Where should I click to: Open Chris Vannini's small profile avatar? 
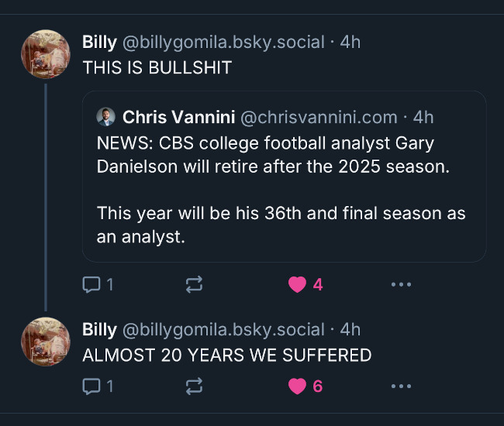105,117
